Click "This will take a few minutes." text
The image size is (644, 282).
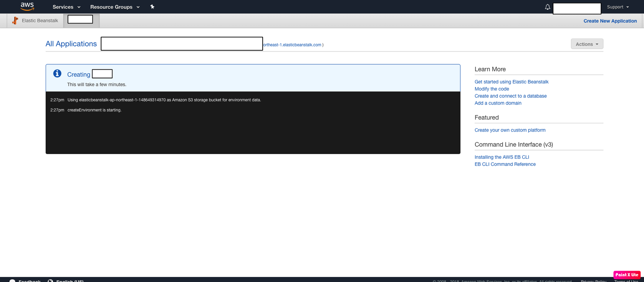(x=97, y=85)
